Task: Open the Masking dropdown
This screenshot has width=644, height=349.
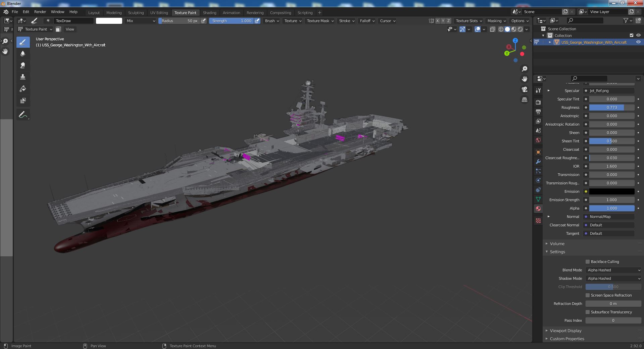Action: (496, 21)
